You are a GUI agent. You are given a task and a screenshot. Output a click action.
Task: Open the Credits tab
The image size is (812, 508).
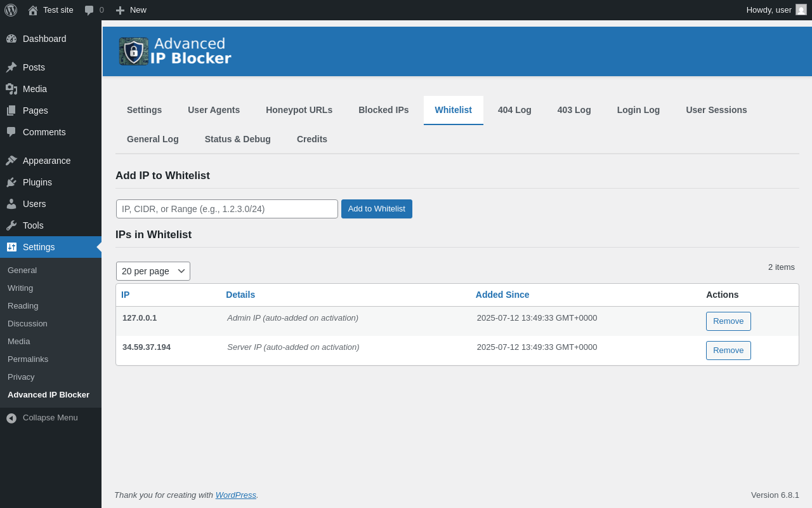pyautogui.click(x=312, y=139)
